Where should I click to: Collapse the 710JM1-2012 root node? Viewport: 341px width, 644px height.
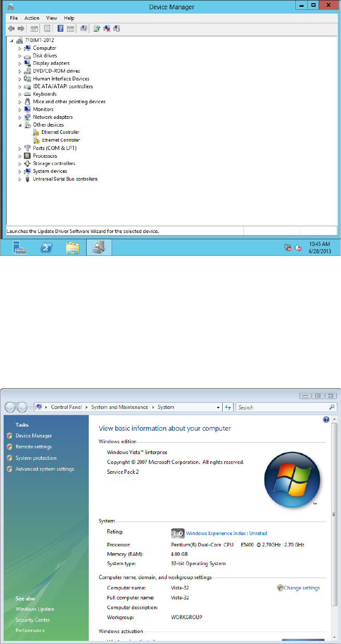point(12,40)
